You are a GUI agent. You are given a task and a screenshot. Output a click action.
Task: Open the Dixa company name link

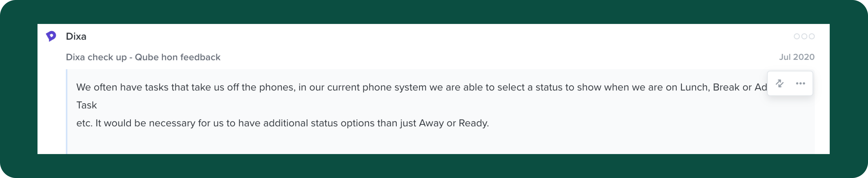click(x=76, y=36)
